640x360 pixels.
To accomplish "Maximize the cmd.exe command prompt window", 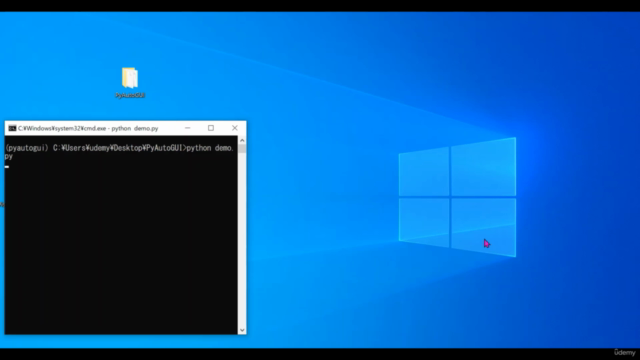I will 211,128.
